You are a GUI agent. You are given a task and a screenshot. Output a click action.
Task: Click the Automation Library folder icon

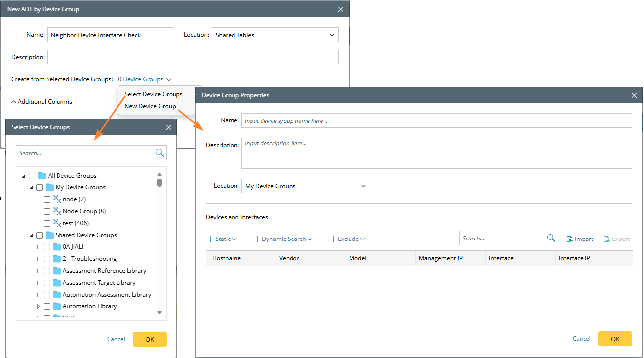(57, 306)
